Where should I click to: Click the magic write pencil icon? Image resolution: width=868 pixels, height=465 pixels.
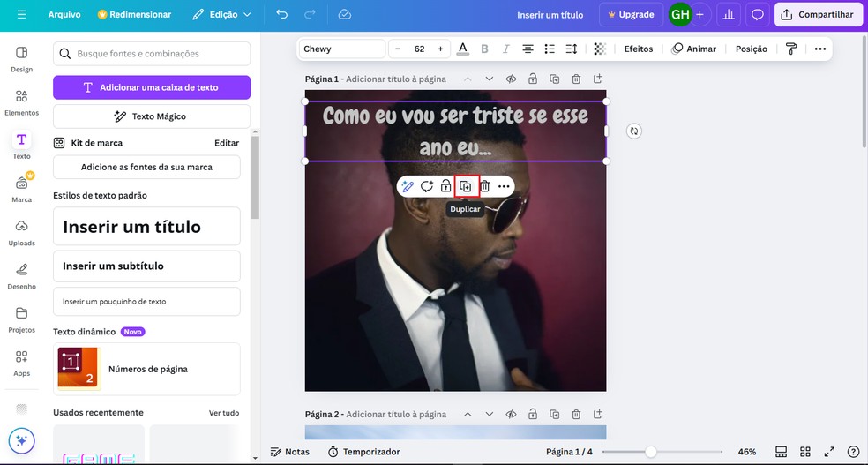408,186
